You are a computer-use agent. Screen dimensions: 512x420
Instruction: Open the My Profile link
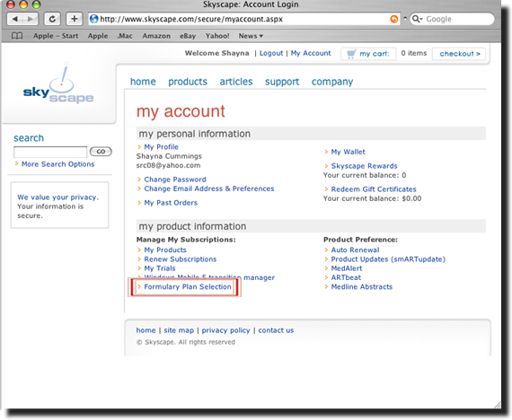pyautogui.click(x=162, y=147)
